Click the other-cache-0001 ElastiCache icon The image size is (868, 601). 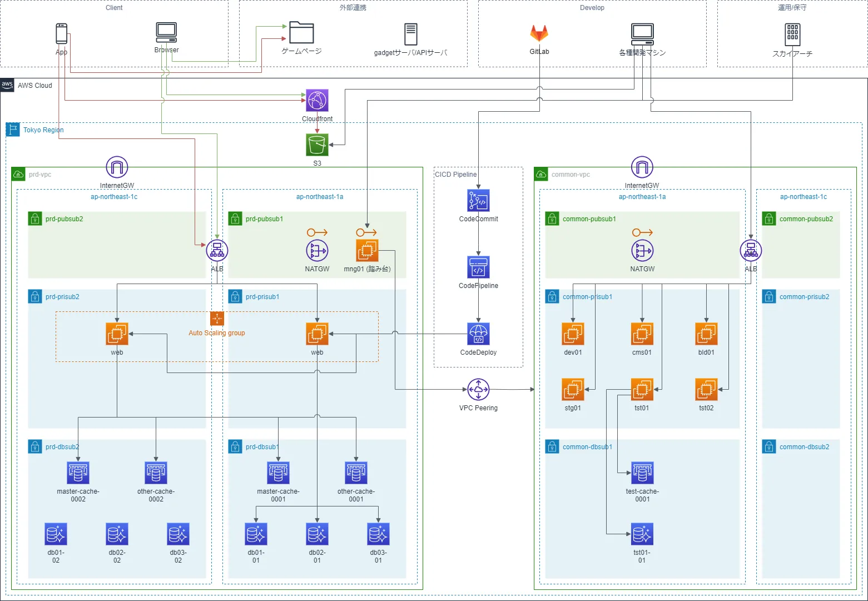[x=356, y=473]
